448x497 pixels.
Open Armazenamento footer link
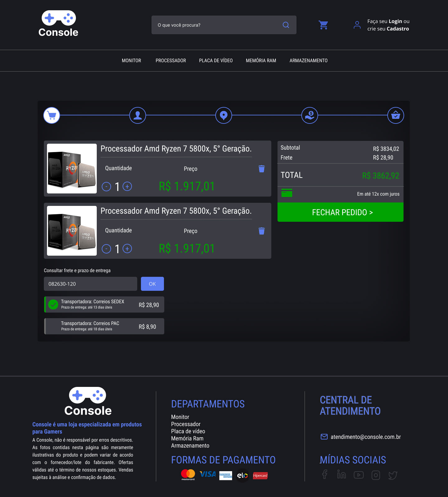190,446
